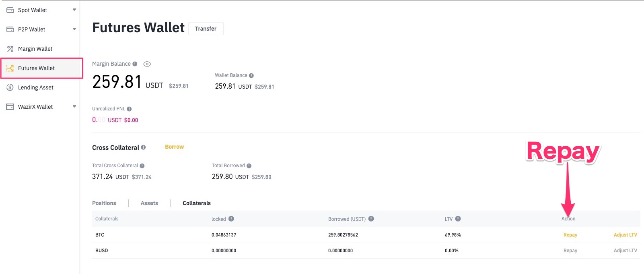The height and width of the screenshot is (274, 644).
Task: Open the Futures Wallet menu item
Action: pos(36,68)
